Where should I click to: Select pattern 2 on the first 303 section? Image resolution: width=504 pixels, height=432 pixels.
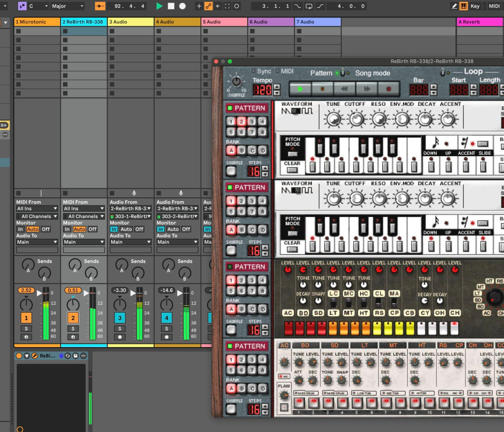(241, 122)
